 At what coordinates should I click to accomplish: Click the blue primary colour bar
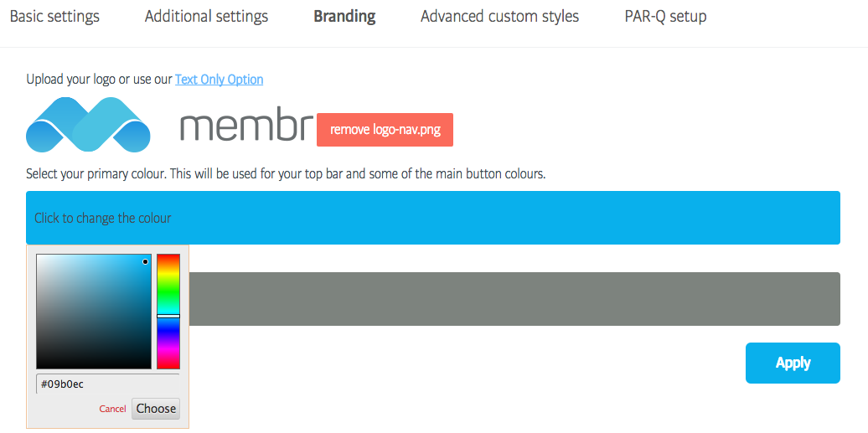tap(432, 218)
